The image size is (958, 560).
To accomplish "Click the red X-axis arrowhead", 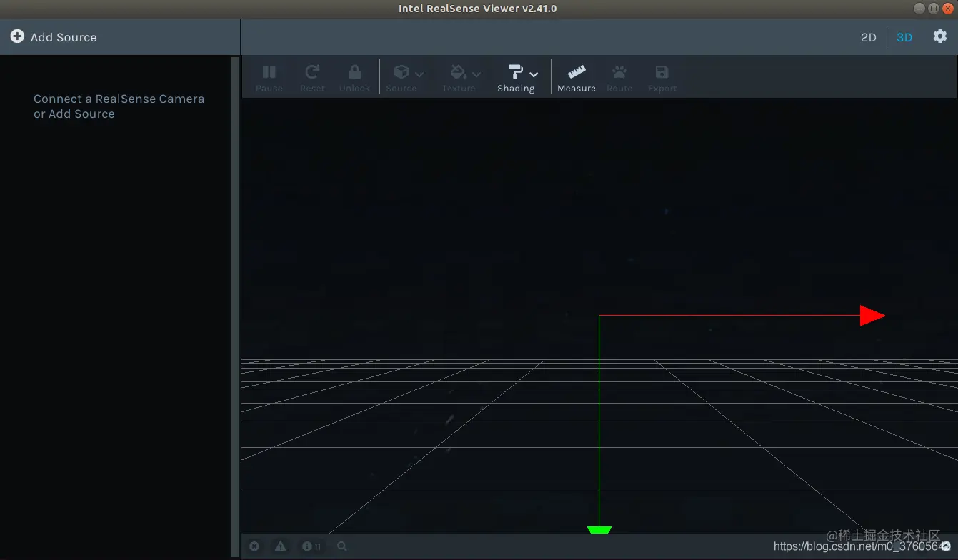I will click(872, 316).
